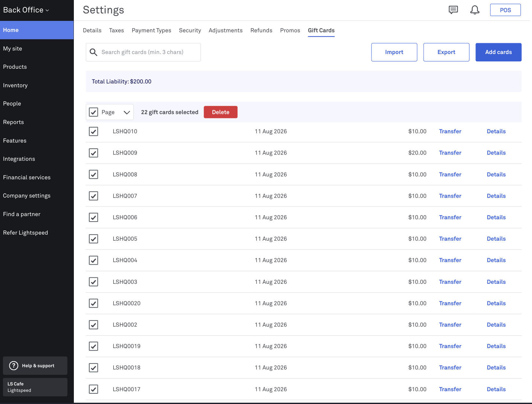View Details of LSHQ005

tap(496, 239)
